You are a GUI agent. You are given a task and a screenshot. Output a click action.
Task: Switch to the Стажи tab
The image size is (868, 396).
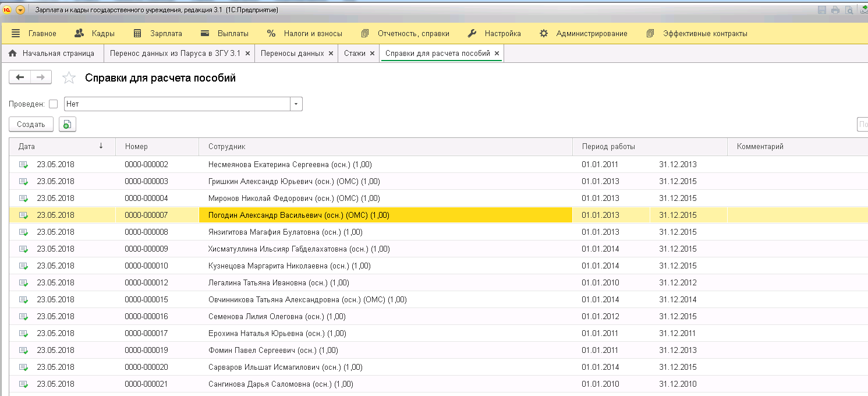pos(355,53)
